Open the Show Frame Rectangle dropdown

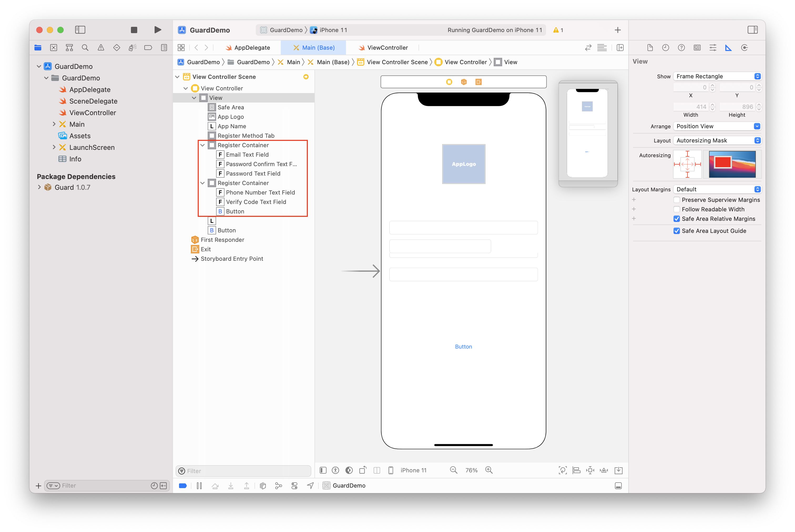click(x=717, y=76)
